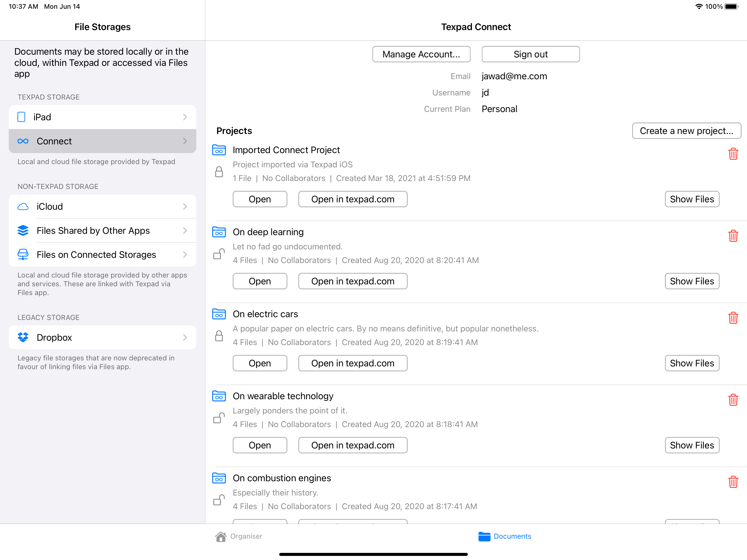Image resolution: width=747 pixels, height=560 pixels.
Task: Select iPad in Texpad Storage list
Action: point(102,117)
